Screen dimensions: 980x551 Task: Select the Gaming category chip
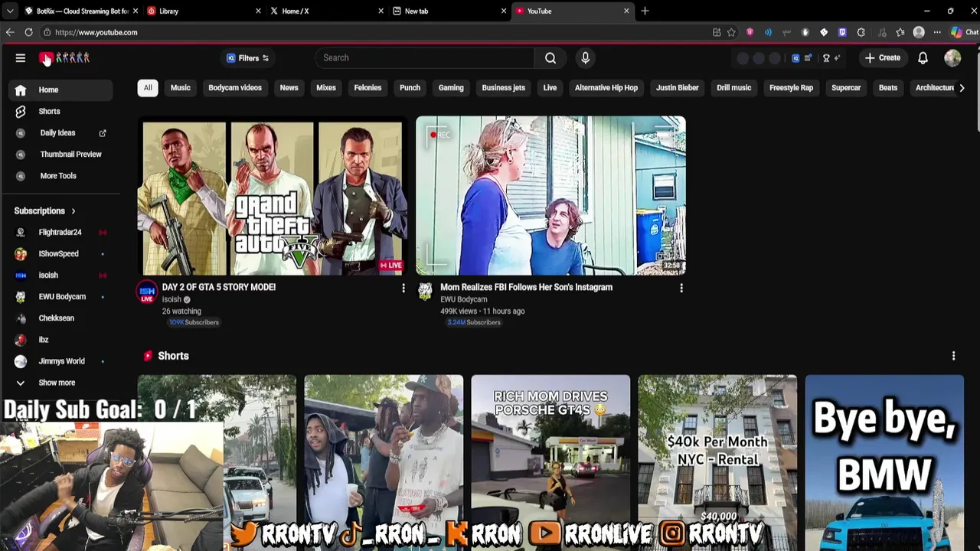pyautogui.click(x=451, y=88)
